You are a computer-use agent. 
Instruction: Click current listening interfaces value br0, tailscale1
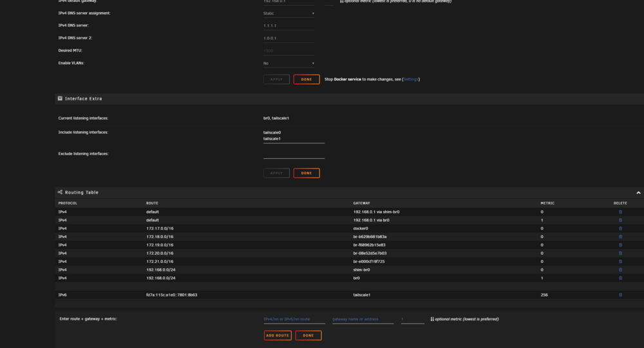pos(276,118)
